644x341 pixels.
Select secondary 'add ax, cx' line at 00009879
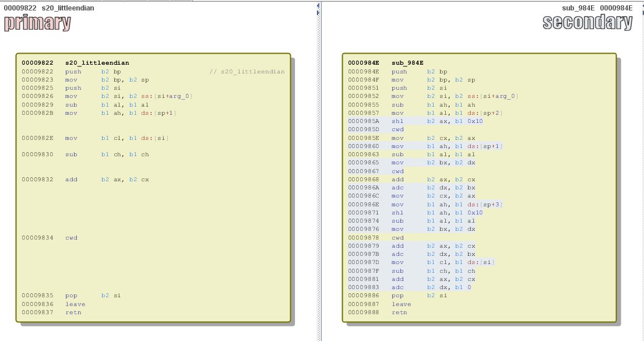[411, 246]
